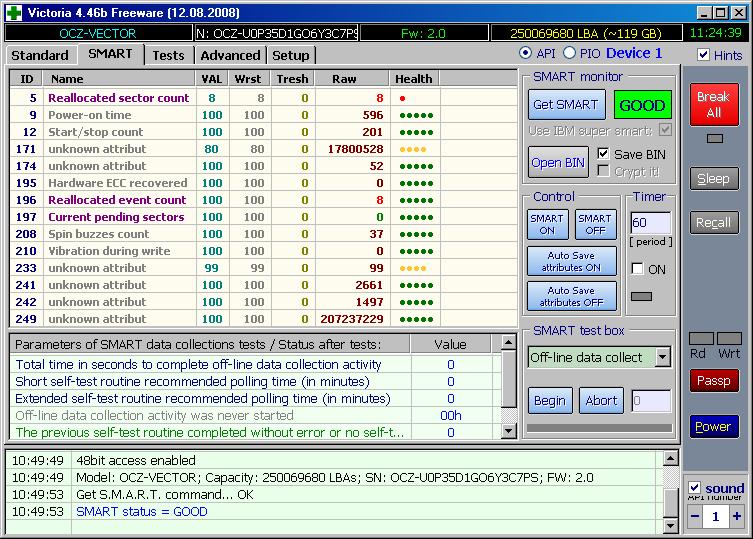Toggle Use IBM super smart checkbox
753x539 pixels.
coord(666,130)
